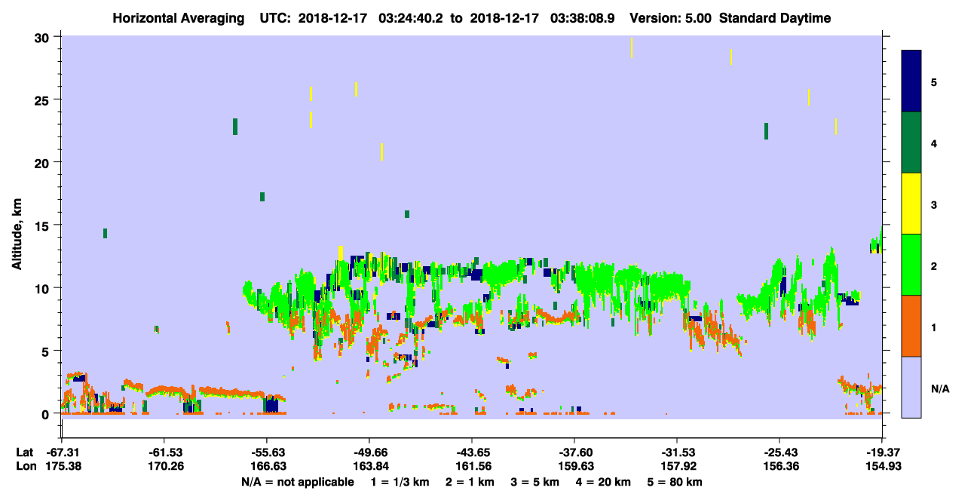This screenshot has width=980, height=503.
Task: Click the '4 = 20 km' legend text
Action: 604,482
